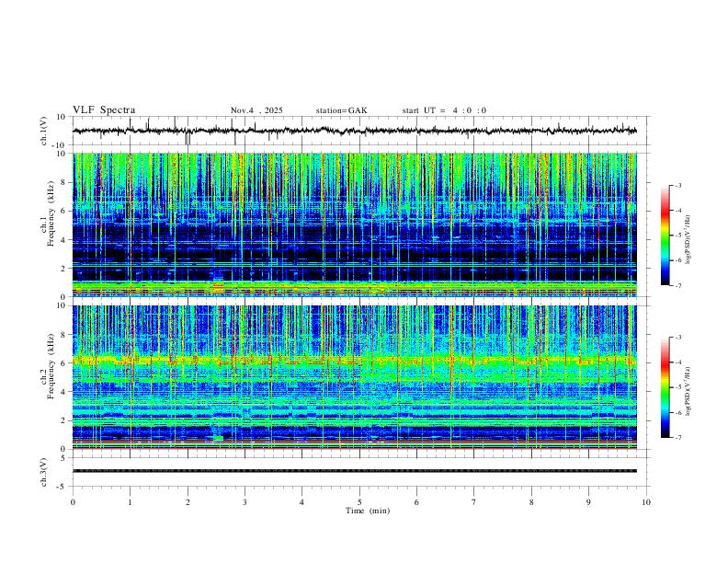The height and width of the screenshot is (563, 728).
Task: Click the ch.2 "Frequency (kHz)" axis title
Action: click(51, 366)
